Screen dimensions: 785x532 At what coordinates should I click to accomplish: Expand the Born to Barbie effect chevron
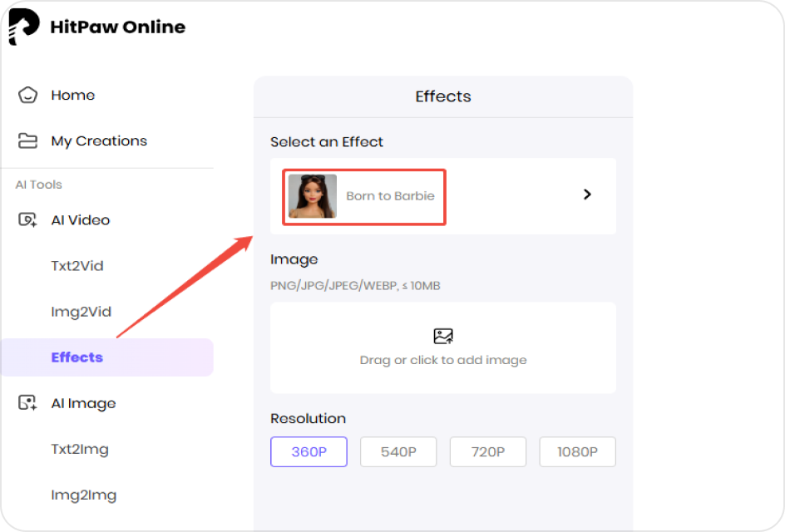point(587,194)
